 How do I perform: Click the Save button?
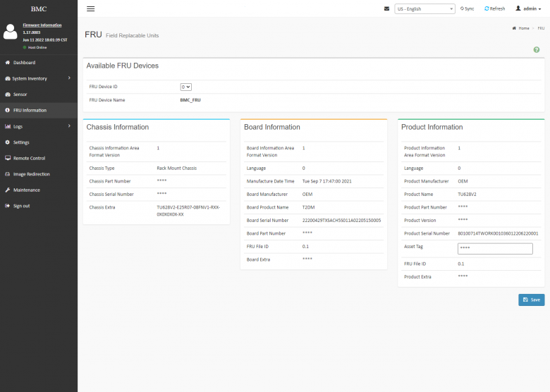pos(531,300)
